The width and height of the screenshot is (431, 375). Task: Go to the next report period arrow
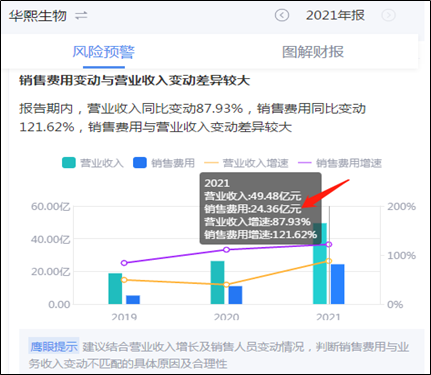pos(388,15)
